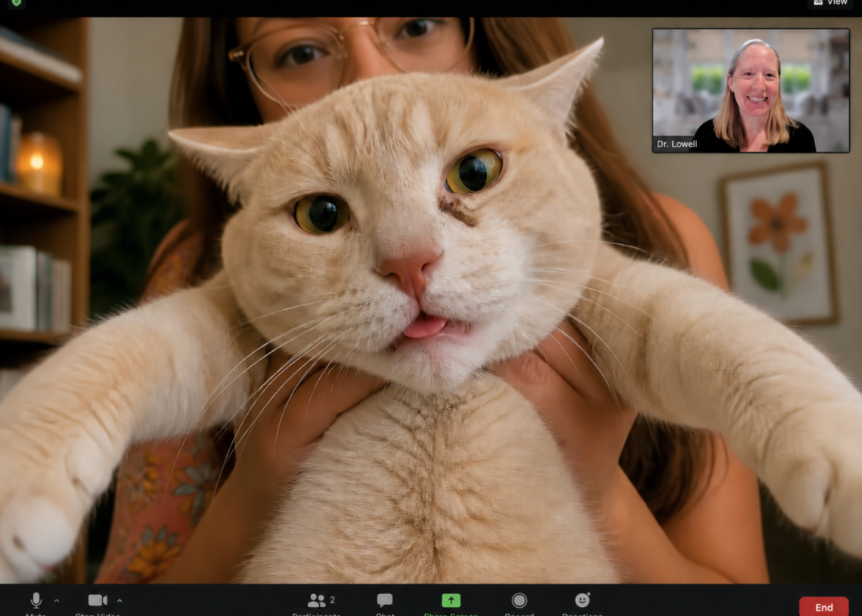Select Dr. Lowell's video thumbnail
Screen dimensions: 862x616
click(750, 91)
